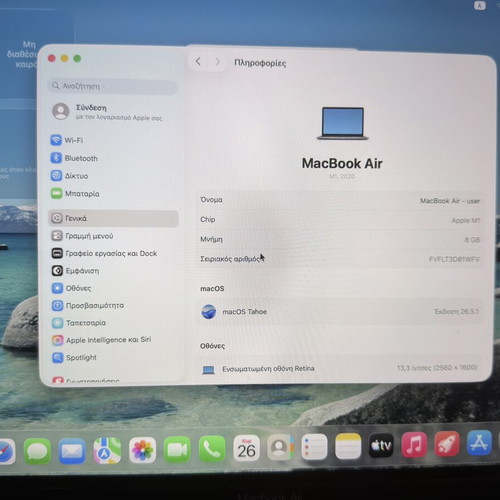
Task: Click the input source icon in menu bar
Action: (480, 5)
